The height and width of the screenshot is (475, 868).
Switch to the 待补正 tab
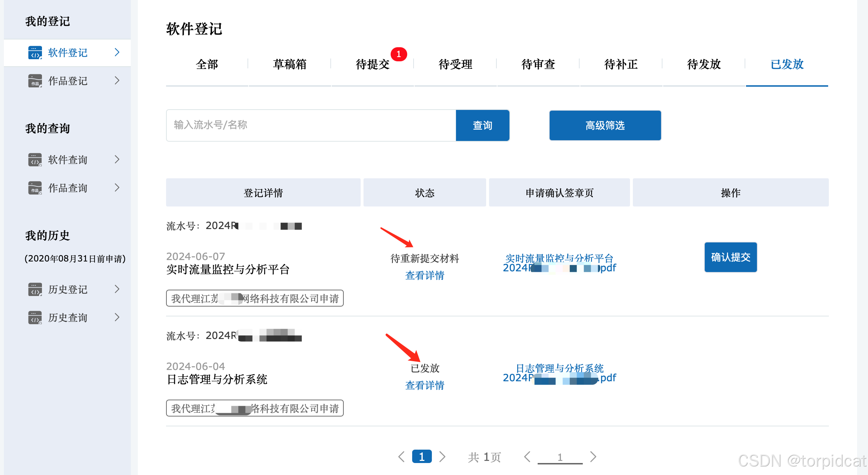pyautogui.click(x=621, y=64)
